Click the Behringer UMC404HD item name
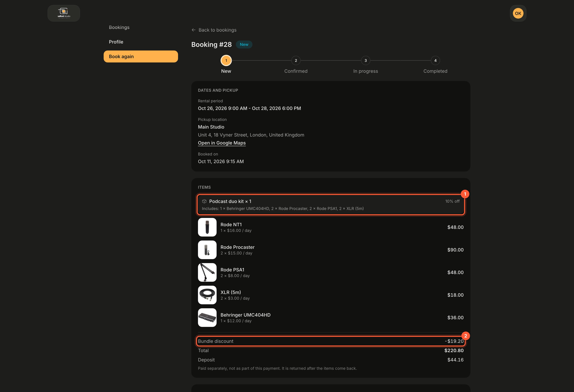This screenshot has width=574, height=392. [245, 315]
